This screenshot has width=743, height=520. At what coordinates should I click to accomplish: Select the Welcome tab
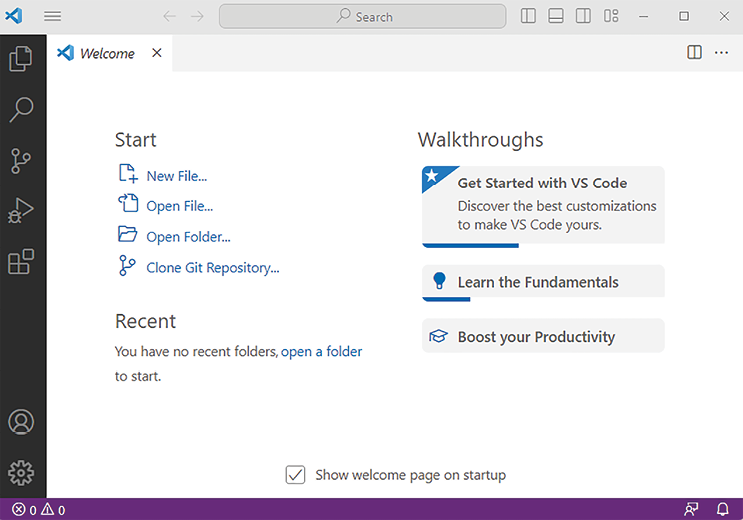click(x=107, y=54)
